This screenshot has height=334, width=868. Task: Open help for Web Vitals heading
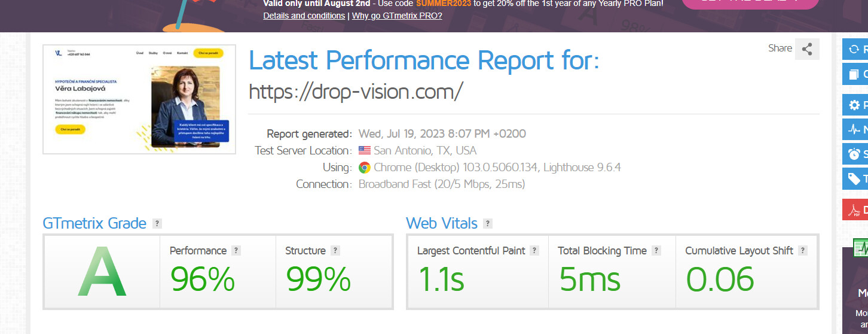pos(488,224)
